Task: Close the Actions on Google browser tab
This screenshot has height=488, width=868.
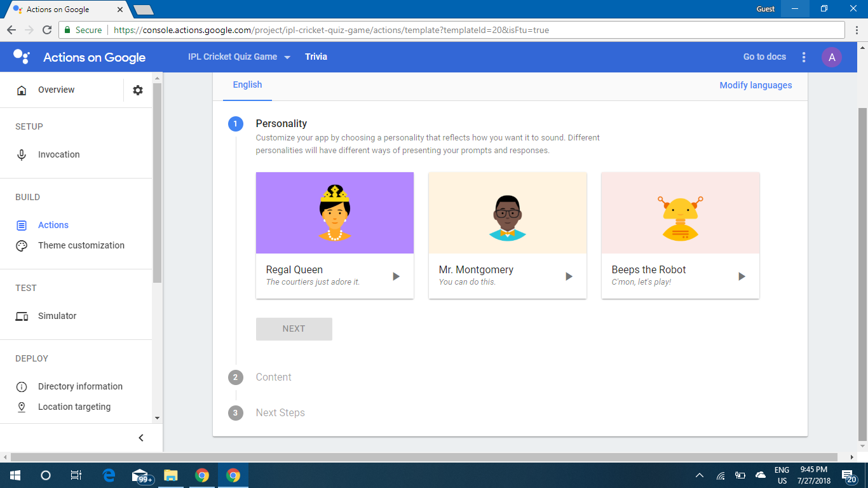Action: (x=121, y=10)
